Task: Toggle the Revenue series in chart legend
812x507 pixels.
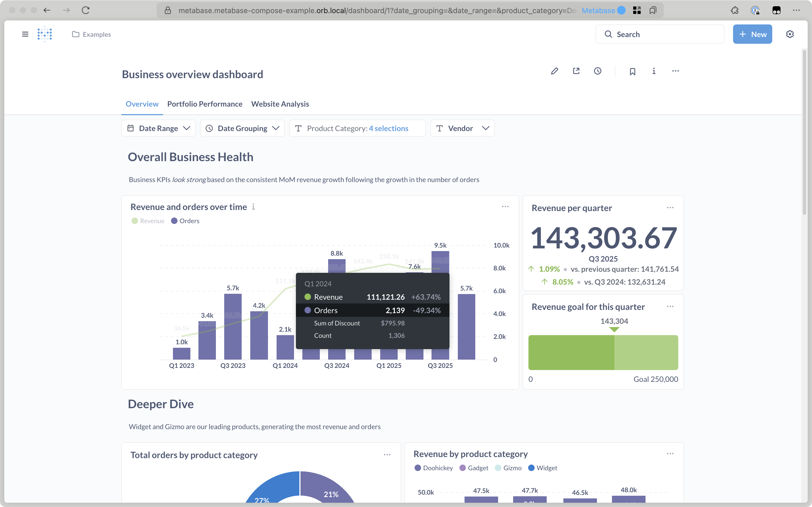Action: pyautogui.click(x=148, y=221)
